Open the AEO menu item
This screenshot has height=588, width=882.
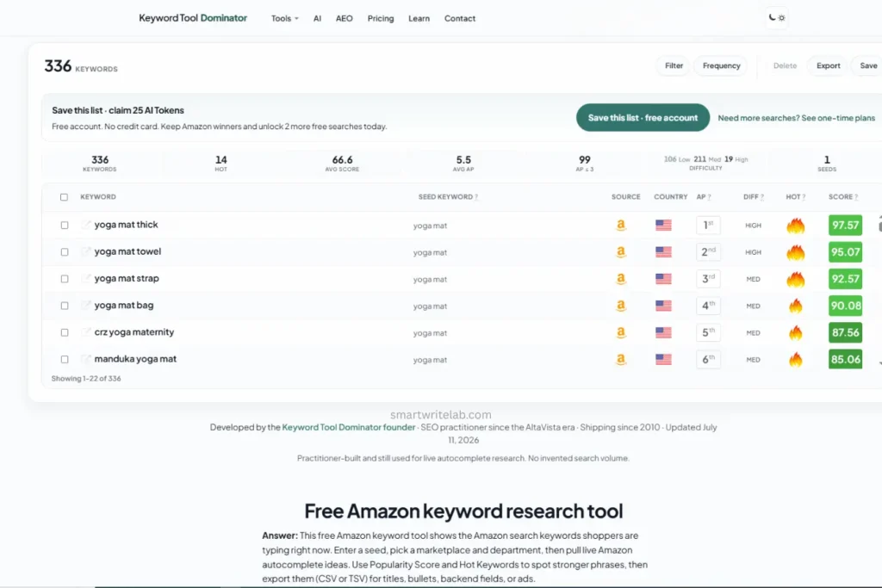tap(345, 19)
